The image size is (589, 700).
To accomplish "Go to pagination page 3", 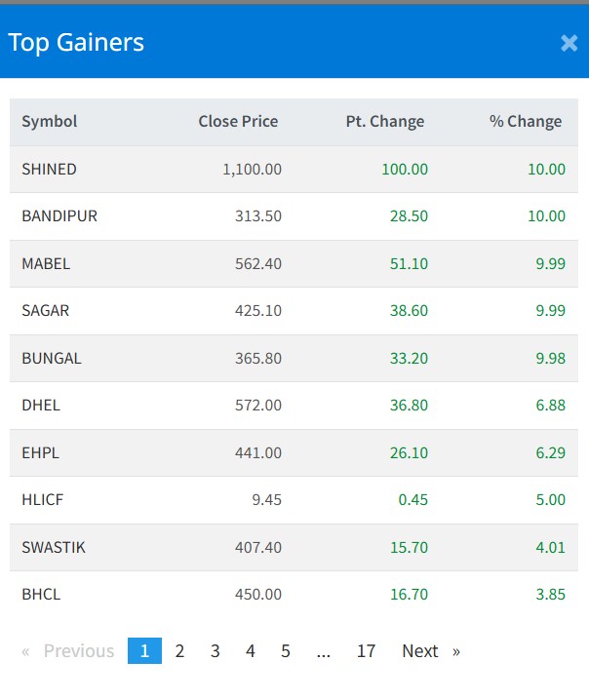I will pos(215,651).
